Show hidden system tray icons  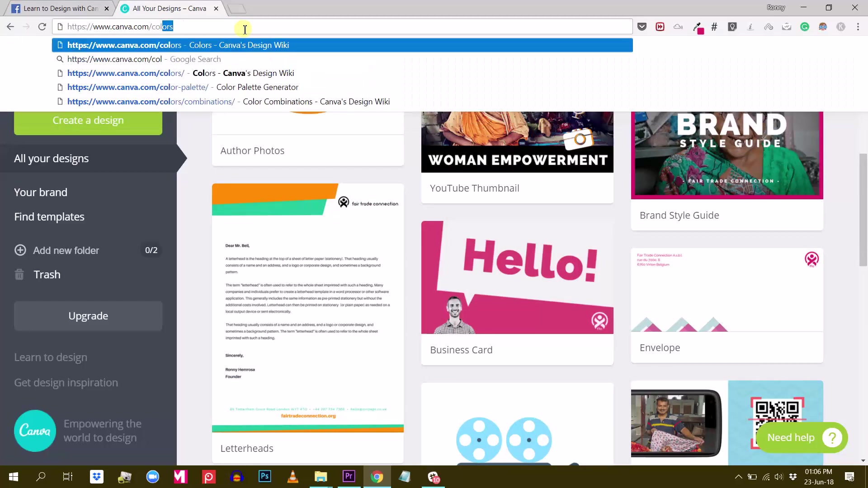[x=738, y=477]
